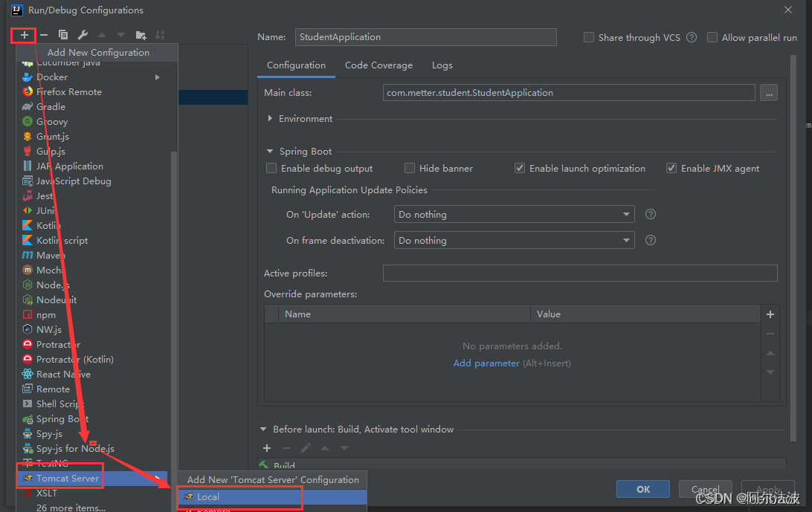Click the Value column header
The height and width of the screenshot is (512, 812).
tap(645, 314)
